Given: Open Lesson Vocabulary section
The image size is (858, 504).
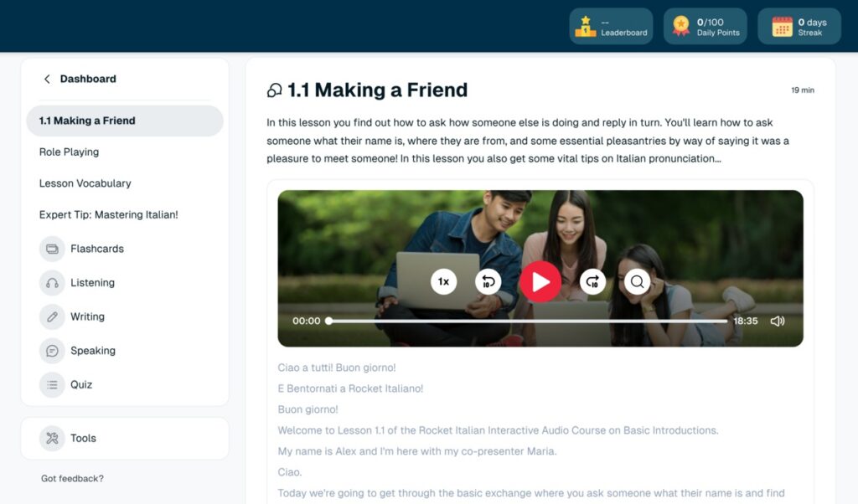Looking at the screenshot, I should [x=85, y=183].
